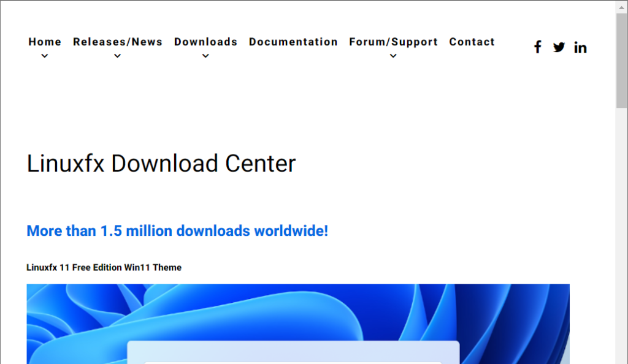Expand the chevron under Downloads
This screenshot has height=364, width=628.
pyautogui.click(x=205, y=56)
